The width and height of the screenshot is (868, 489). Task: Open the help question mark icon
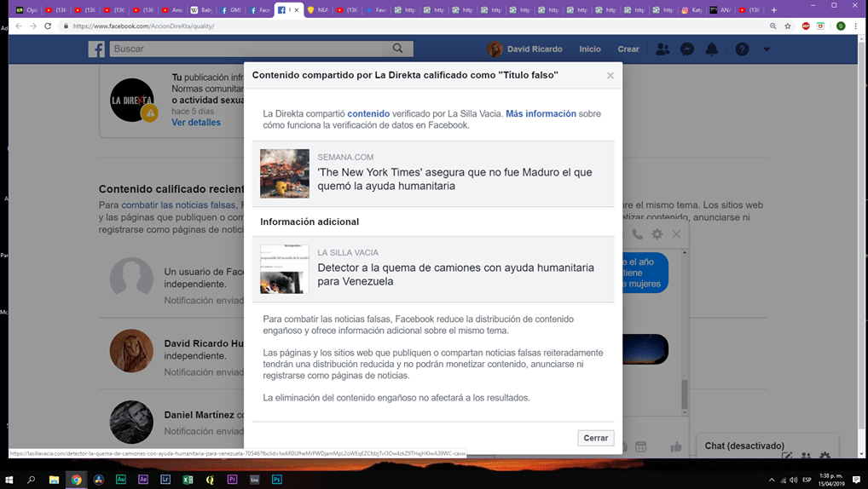point(742,49)
